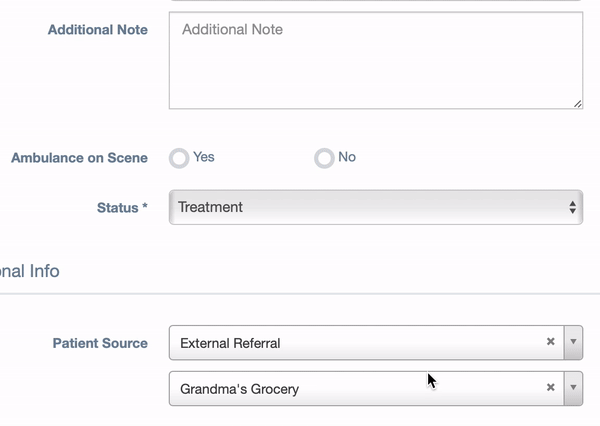Click the resize grip on the Additional Note box
The image size is (600, 426).
click(x=577, y=104)
